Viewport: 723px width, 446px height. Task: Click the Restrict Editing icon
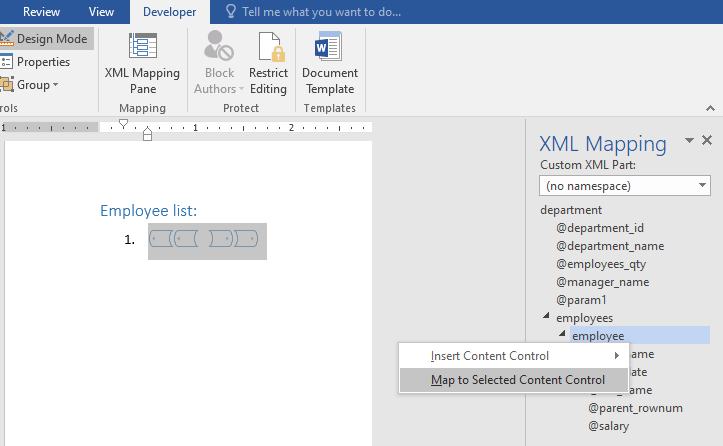point(271,46)
